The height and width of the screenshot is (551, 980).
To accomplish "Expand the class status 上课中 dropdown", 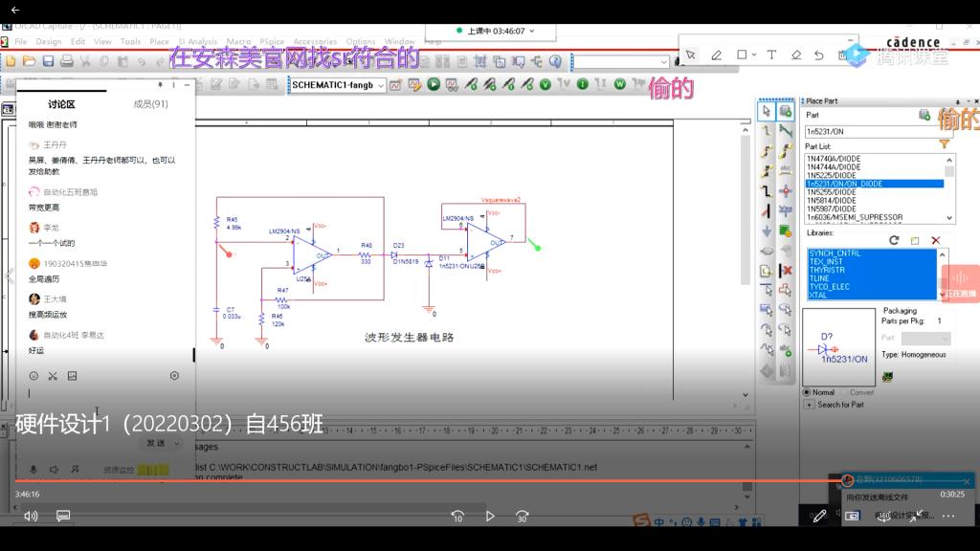I will click(x=532, y=31).
